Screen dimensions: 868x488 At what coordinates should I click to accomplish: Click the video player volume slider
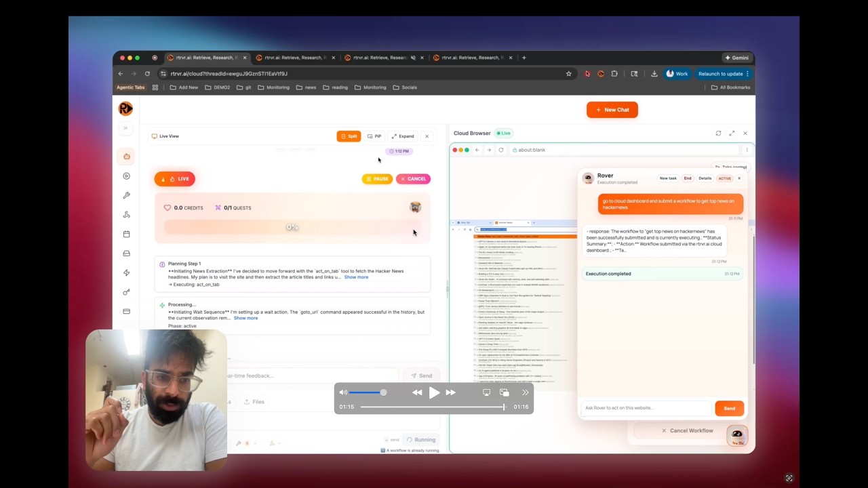367,392
